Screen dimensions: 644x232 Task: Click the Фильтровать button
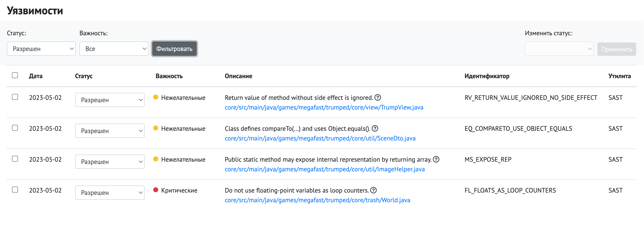[x=174, y=49]
